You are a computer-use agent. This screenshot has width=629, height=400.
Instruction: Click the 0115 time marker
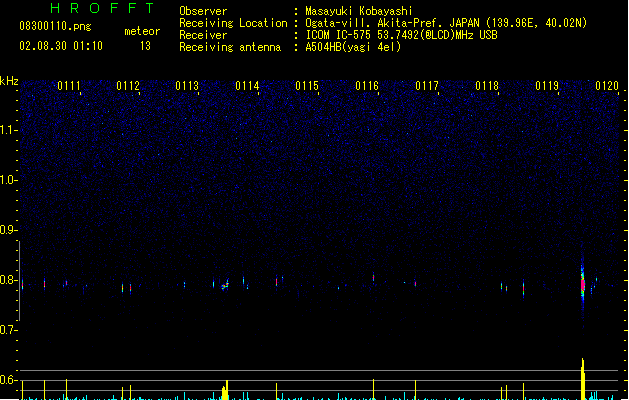point(307,86)
